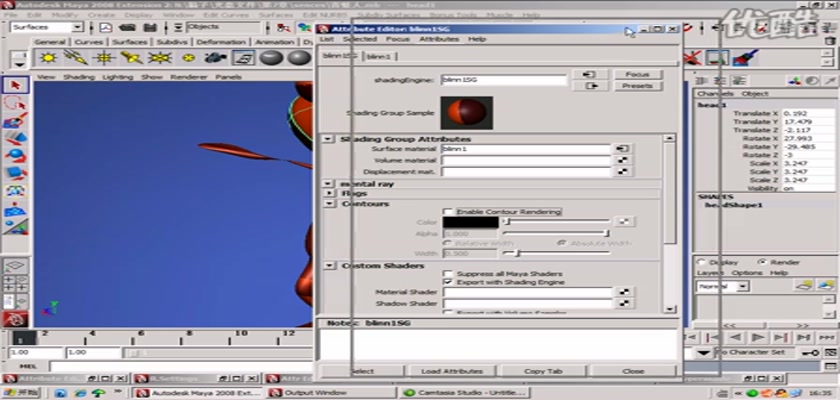Enable Contour Rendering checkbox
This screenshot has height=400, width=840.
(448, 212)
